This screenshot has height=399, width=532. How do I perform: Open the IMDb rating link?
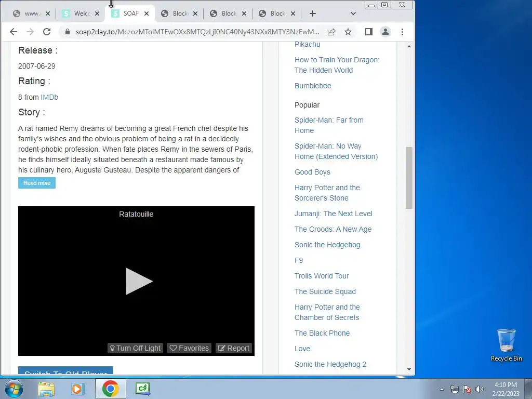click(x=49, y=97)
